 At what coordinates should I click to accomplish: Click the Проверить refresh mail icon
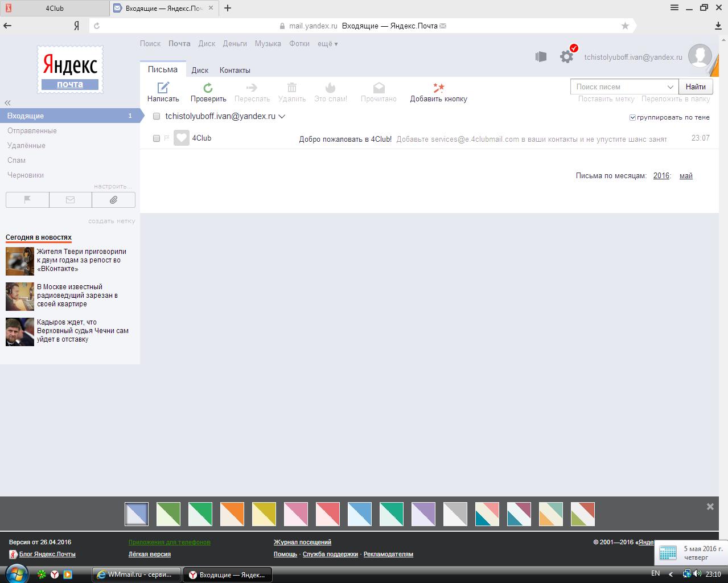tap(208, 88)
